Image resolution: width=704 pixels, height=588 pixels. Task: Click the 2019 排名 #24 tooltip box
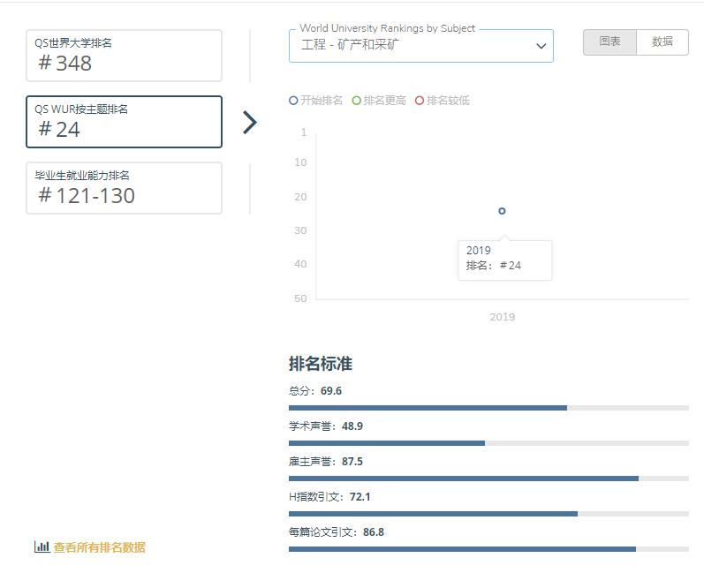(504, 260)
